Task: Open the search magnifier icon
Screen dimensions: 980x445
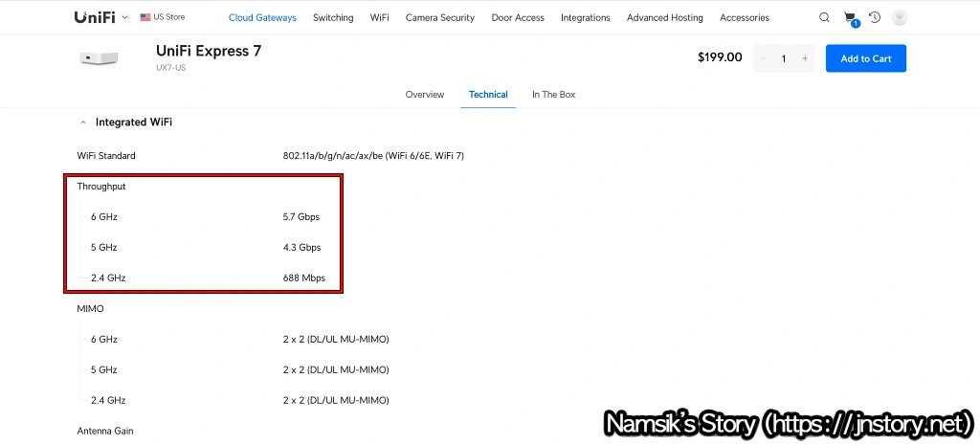Action: 825,17
